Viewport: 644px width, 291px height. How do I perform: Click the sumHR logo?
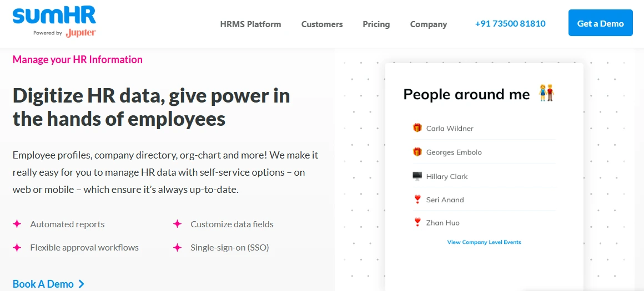pyautogui.click(x=54, y=16)
